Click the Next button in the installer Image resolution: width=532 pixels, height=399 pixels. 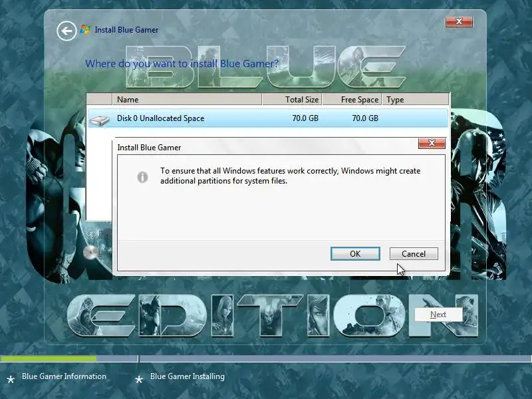pyautogui.click(x=438, y=315)
